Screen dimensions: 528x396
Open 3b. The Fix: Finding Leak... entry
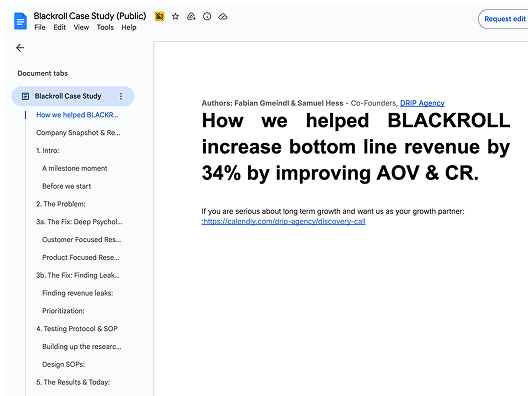tap(78, 275)
